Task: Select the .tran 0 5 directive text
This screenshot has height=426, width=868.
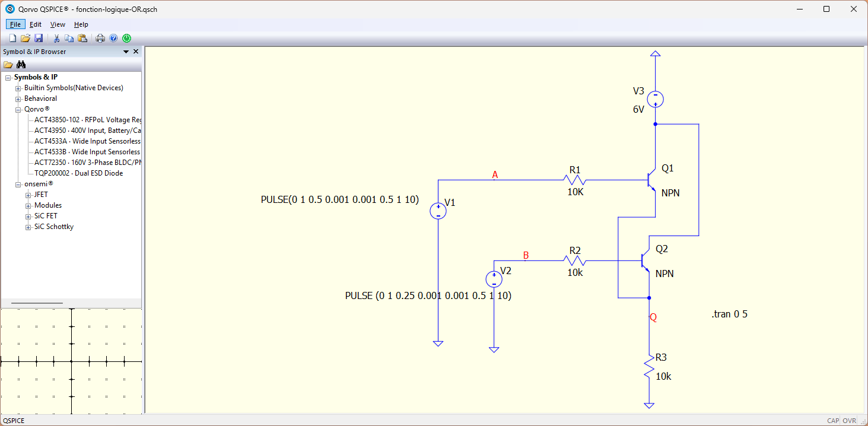Action: pyautogui.click(x=729, y=314)
